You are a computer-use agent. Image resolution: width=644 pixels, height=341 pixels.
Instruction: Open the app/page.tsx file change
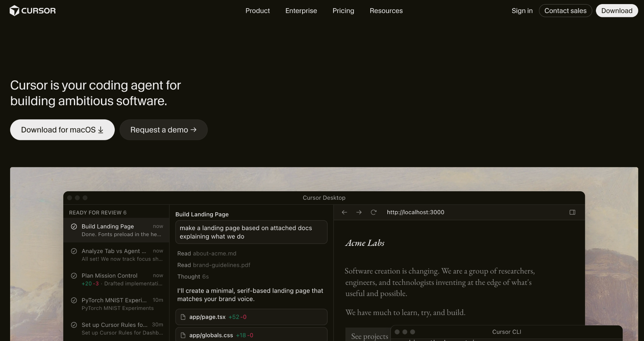pyautogui.click(x=251, y=317)
